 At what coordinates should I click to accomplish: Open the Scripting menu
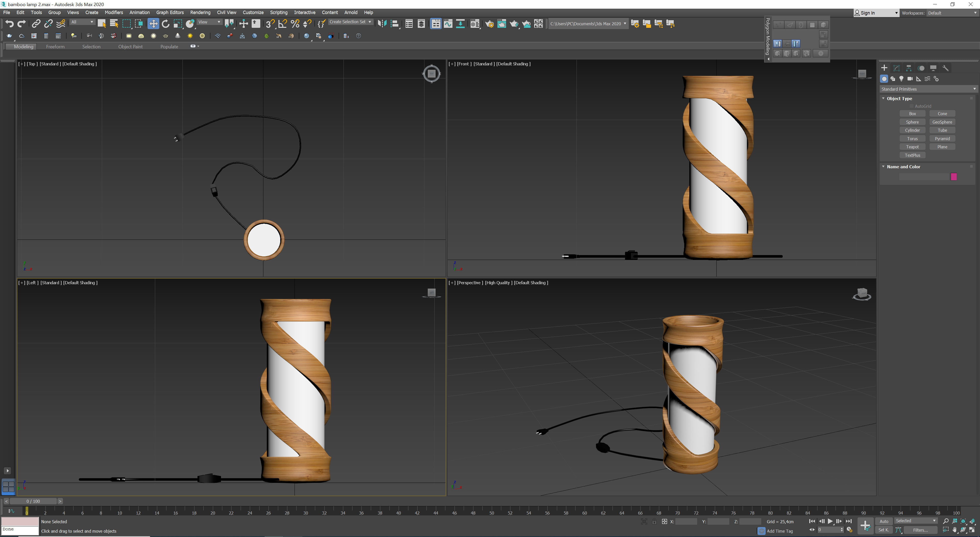(x=278, y=13)
